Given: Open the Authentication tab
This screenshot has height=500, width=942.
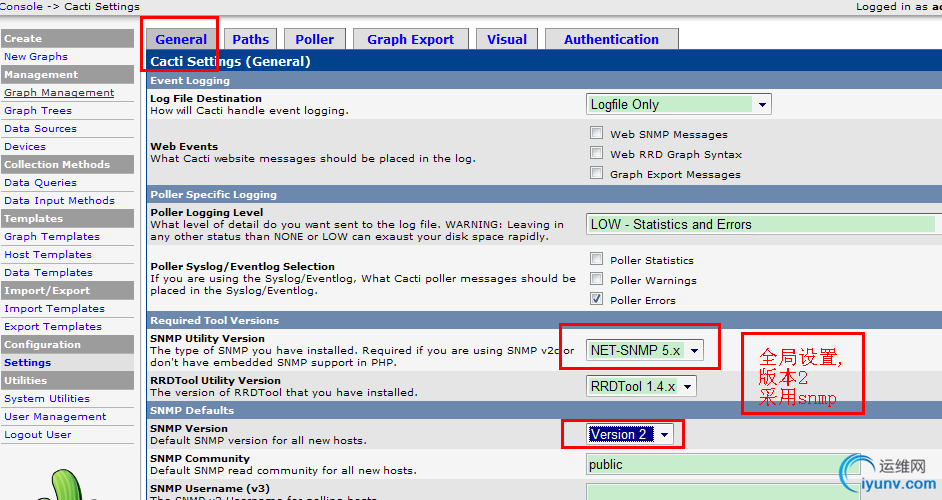Looking at the screenshot, I should point(611,39).
